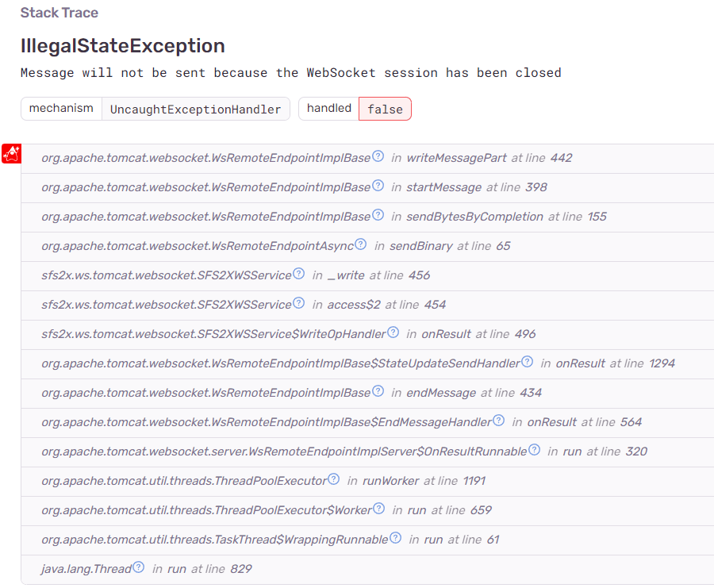
Task: Click the IllegalStateException title
Action: point(123,46)
